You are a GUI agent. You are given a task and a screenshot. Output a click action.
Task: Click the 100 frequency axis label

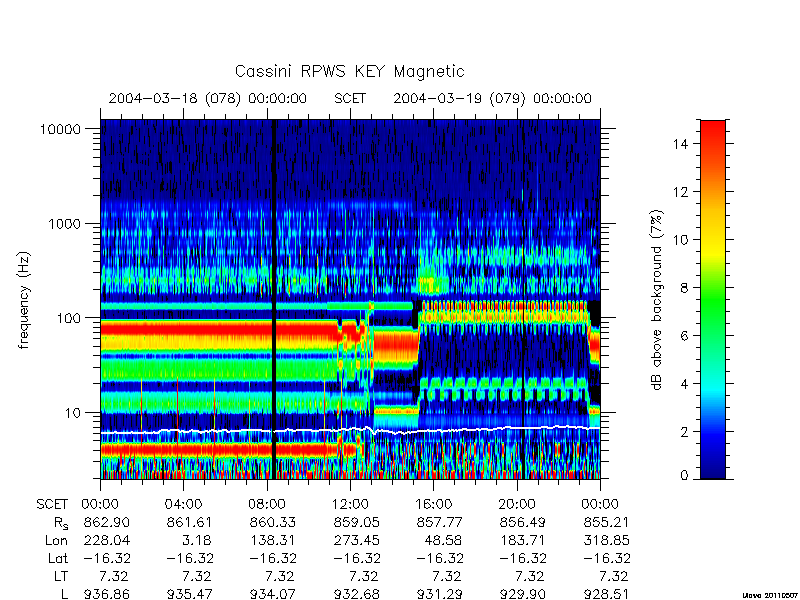(x=69, y=318)
